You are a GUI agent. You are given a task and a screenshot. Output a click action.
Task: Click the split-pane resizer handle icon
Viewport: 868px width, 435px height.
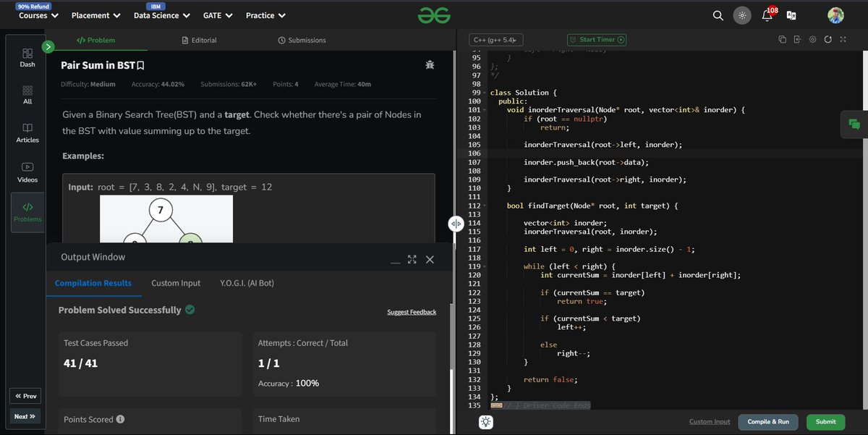point(456,224)
